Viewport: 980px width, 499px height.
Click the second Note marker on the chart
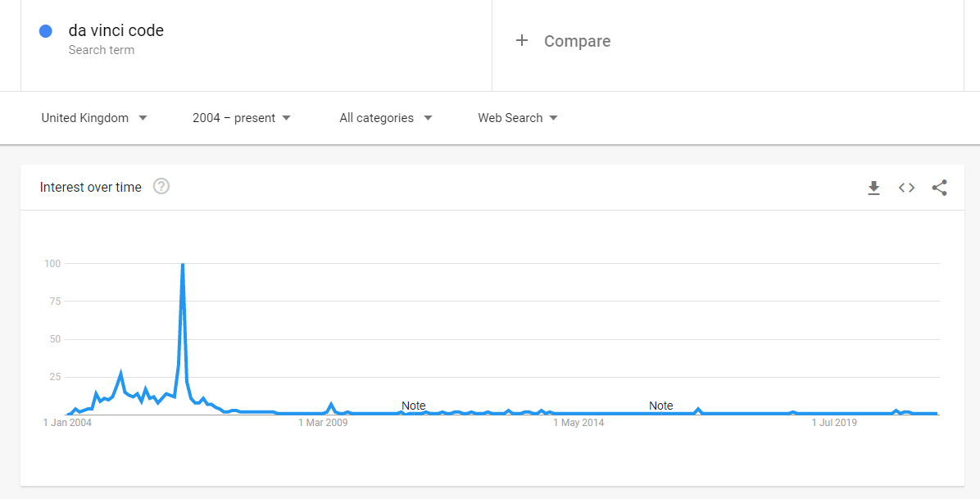click(x=660, y=406)
